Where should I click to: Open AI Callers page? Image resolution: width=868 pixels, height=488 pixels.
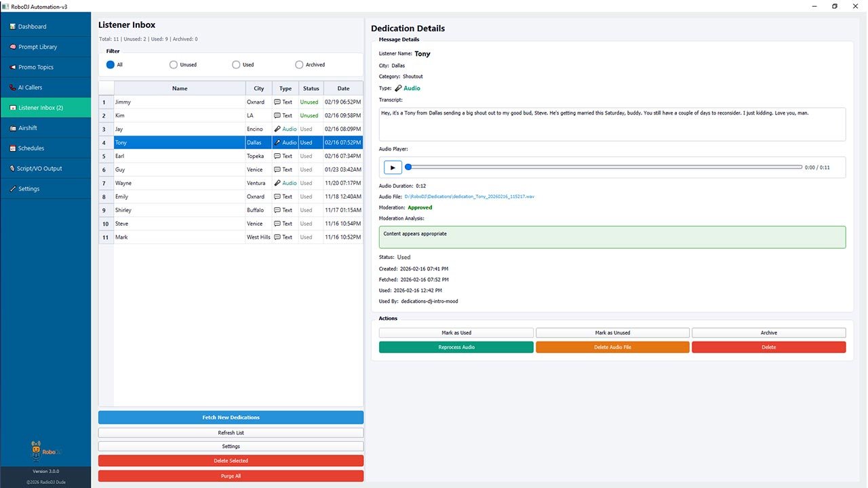pyautogui.click(x=30, y=87)
